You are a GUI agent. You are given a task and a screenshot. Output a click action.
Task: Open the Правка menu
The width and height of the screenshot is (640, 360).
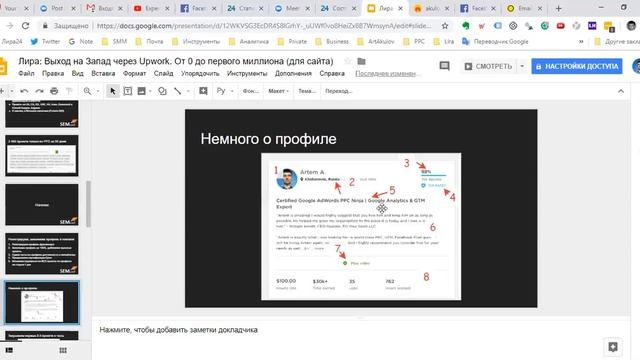[x=53, y=73]
